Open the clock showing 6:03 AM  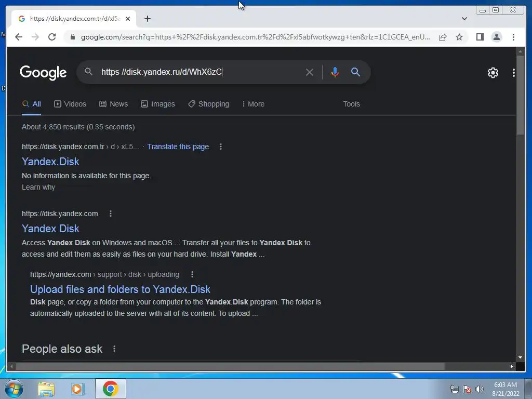[506, 389]
